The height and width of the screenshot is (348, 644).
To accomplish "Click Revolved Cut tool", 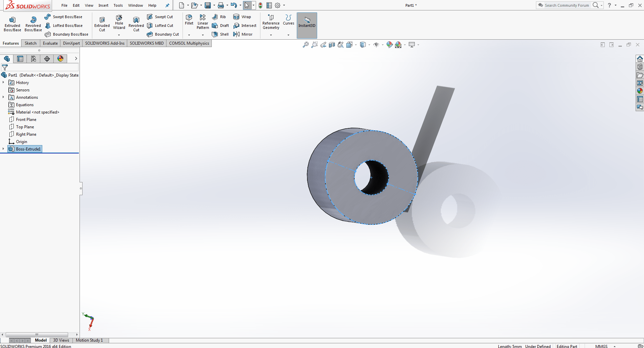I will coord(136,24).
